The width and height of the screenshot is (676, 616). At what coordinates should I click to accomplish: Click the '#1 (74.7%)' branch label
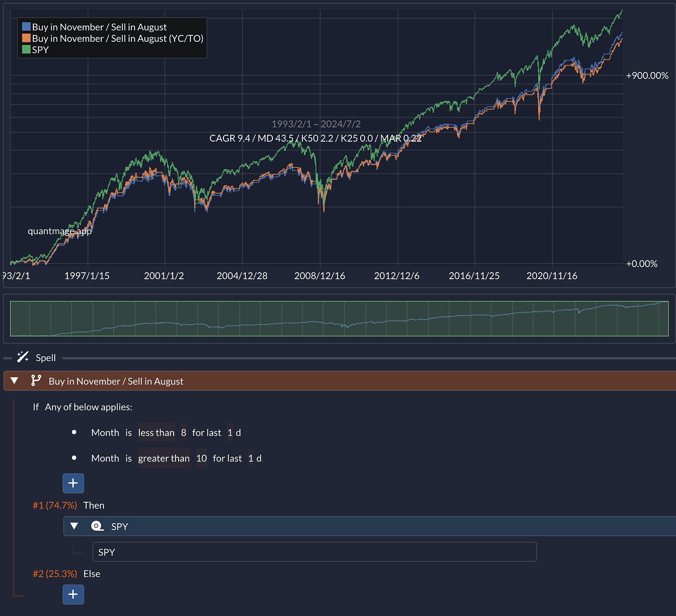55,505
